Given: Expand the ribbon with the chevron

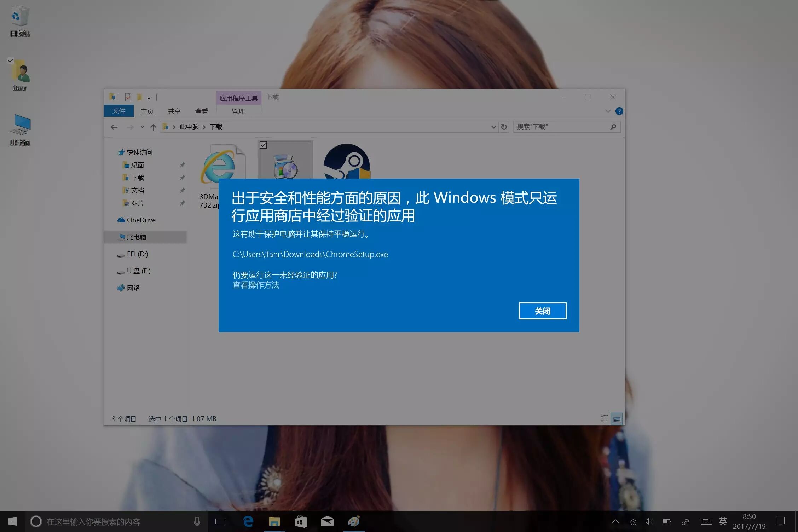Looking at the screenshot, I should pyautogui.click(x=608, y=111).
